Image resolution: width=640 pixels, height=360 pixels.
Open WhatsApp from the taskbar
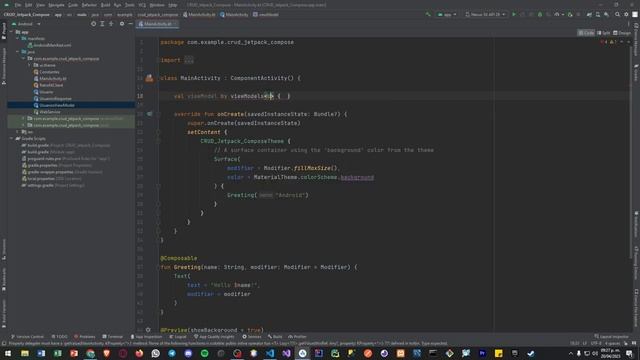point(156,353)
